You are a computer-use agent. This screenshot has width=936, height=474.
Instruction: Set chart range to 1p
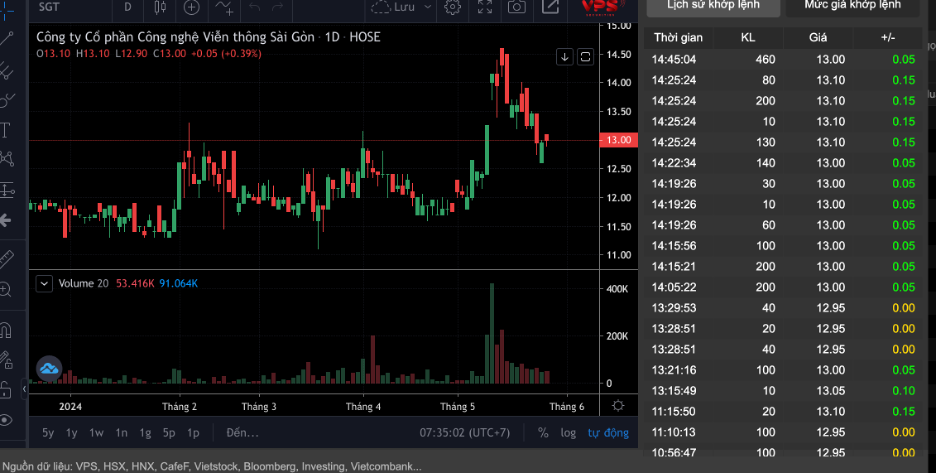point(193,433)
